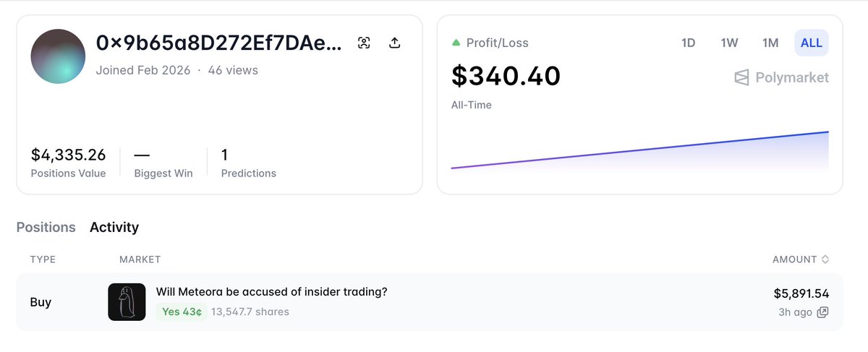Click the Yes 43¢ outcome badge

(x=182, y=312)
